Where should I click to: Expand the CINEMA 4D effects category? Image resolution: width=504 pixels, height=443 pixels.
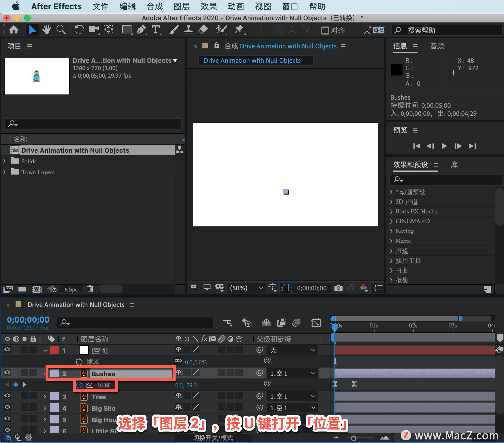[x=392, y=221]
